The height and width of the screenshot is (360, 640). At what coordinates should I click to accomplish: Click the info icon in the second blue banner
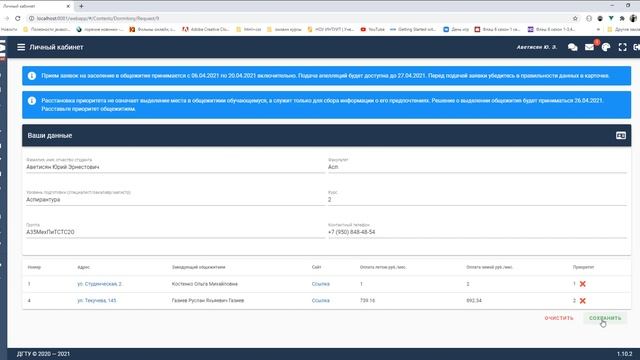[32, 101]
